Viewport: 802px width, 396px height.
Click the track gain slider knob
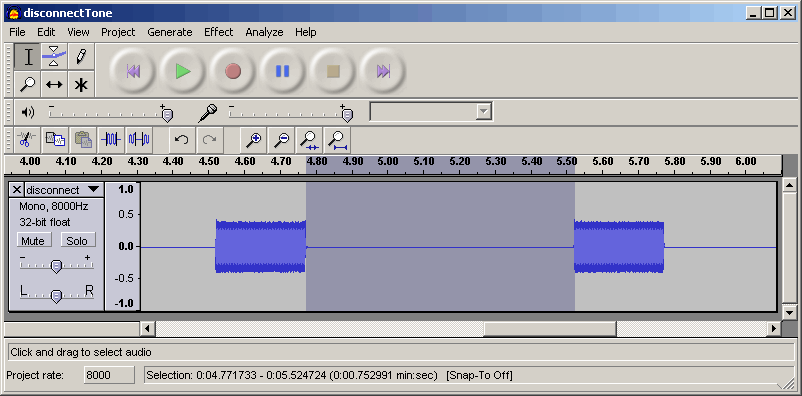(57, 266)
